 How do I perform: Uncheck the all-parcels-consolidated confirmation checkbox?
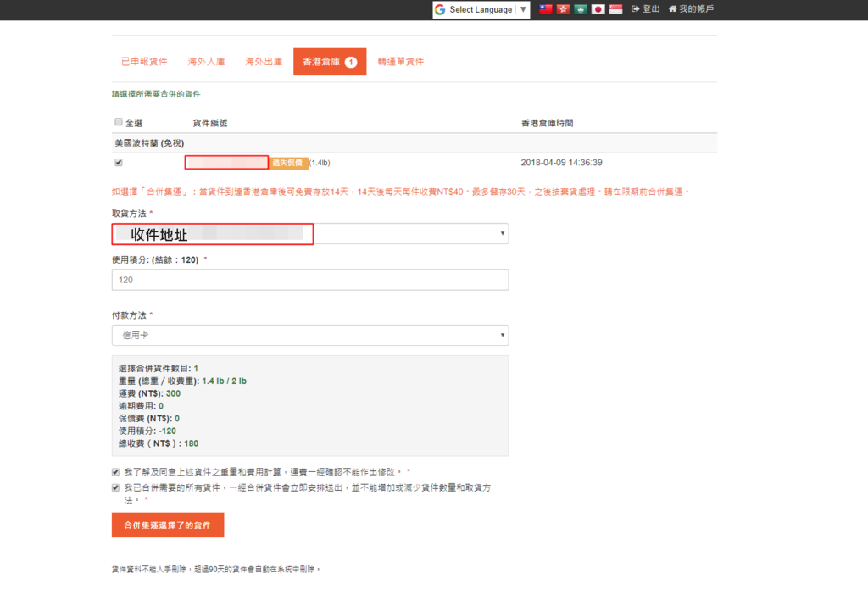point(116,487)
